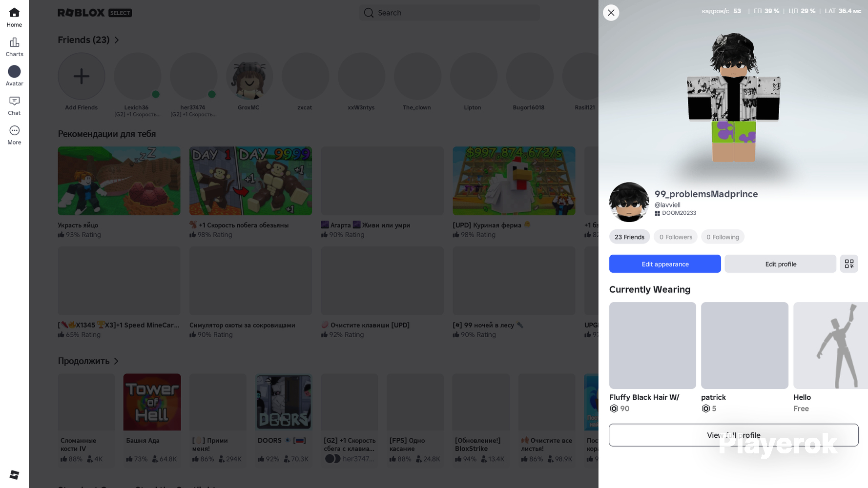Continue [G2] +1 Скорость сбега game
This screenshot has width=868, height=488.
[x=350, y=402]
